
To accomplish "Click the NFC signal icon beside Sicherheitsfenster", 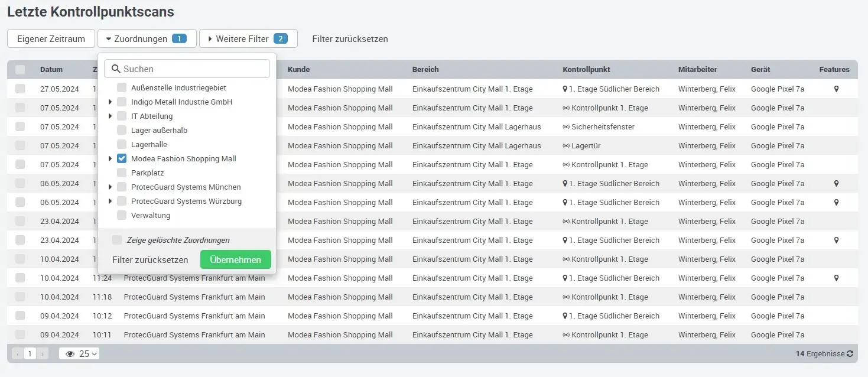I will 566,127.
